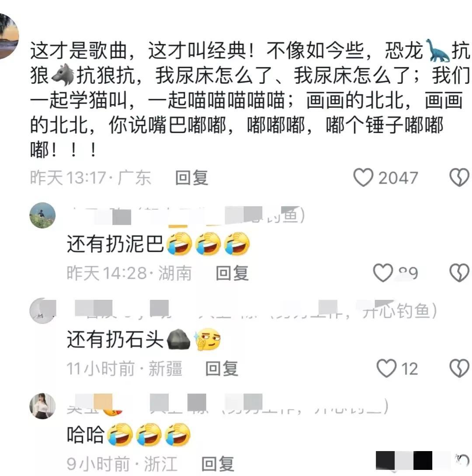This screenshot has width=472, height=476.
Task: Open avatar of the 新疆 commenter
Action: point(42,310)
